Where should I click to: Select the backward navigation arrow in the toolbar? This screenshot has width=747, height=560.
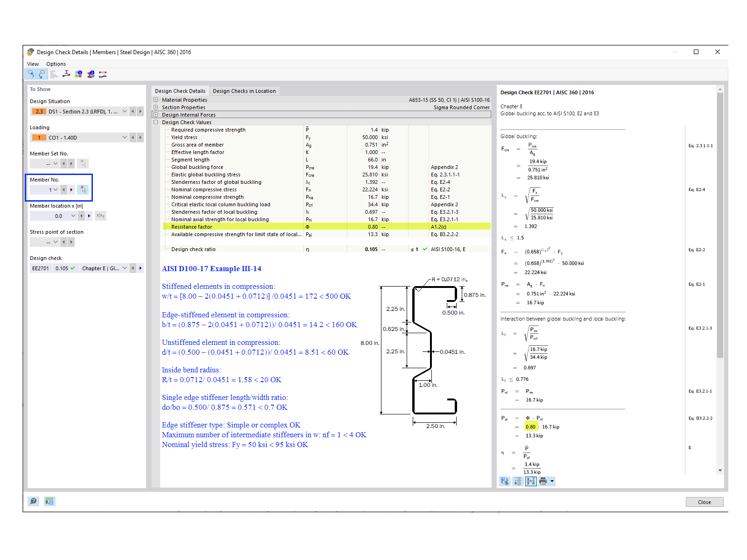(x=30, y=74)
